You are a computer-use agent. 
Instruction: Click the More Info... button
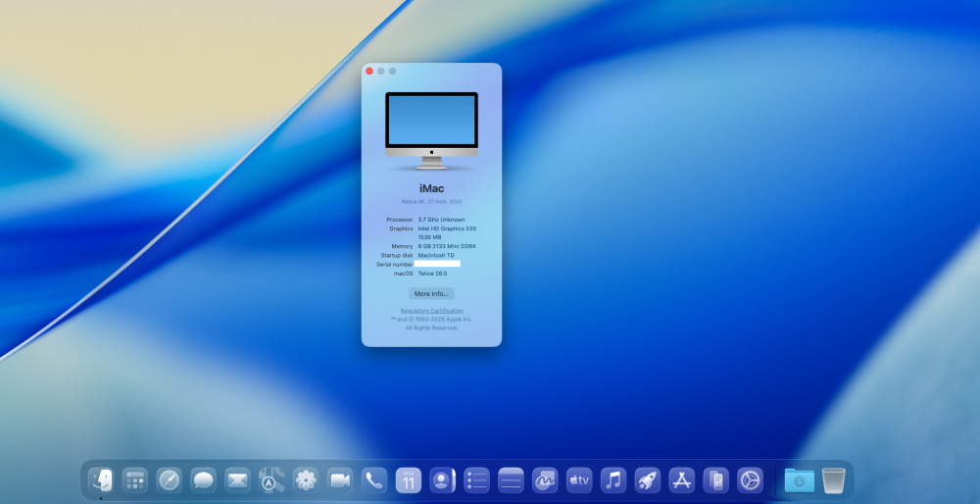pyautogui.click(x=431, y=293)
